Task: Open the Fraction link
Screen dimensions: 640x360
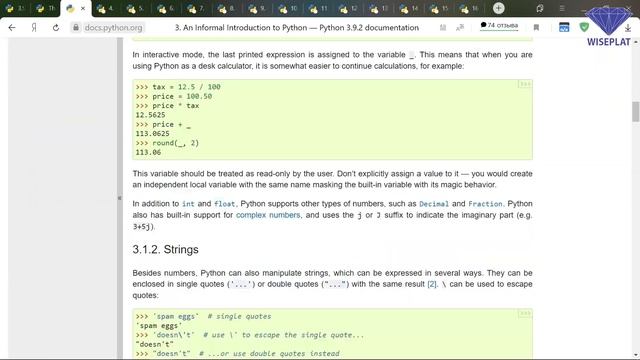Action: (485, 204)
